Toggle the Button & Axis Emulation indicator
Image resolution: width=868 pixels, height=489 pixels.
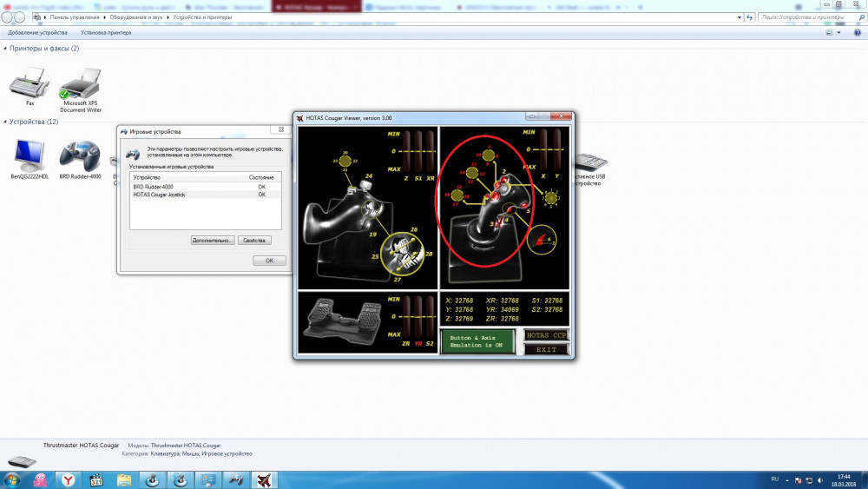pos(477,341)
